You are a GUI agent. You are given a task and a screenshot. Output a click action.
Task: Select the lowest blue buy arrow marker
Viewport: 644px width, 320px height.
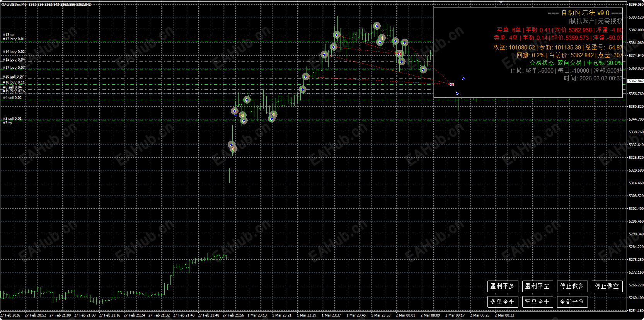pyautogui.click(x=231, y=145)
